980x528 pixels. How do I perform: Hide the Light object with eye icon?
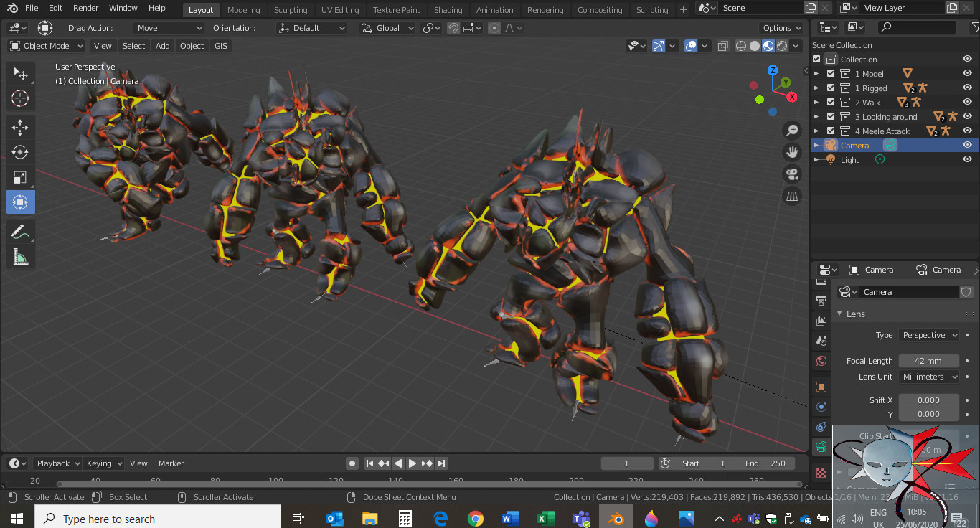pyautogui.click(x=967, y=160)
